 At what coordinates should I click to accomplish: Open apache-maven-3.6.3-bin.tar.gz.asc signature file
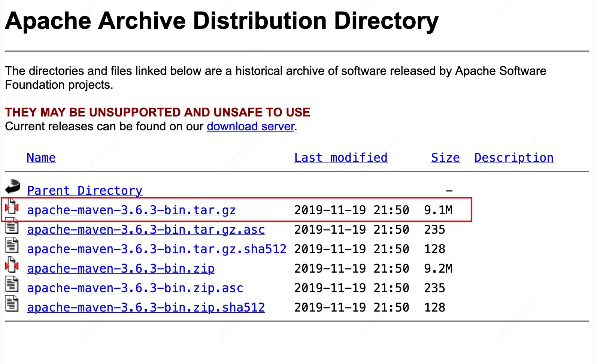point(146,230)
